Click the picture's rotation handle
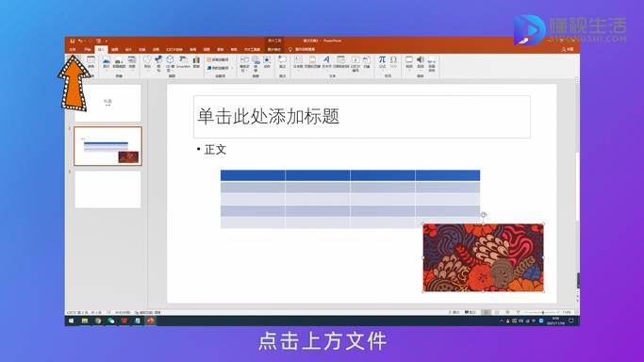This screenshot has width=644, height=362. pos(484,215)
